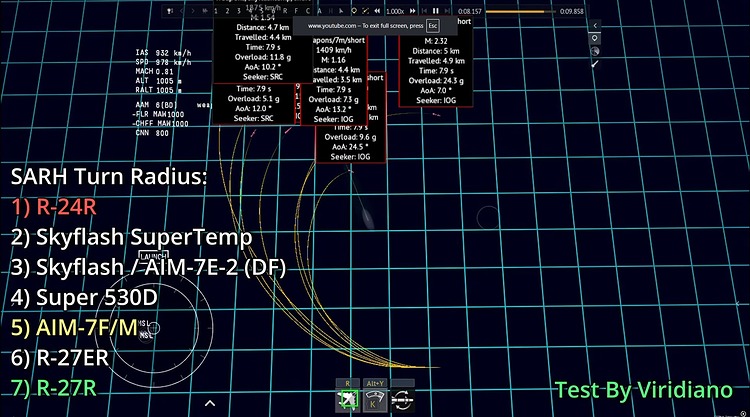Select camera view number 1 in toolbar
Viewport: 750px width, 417px height.
click(x=216, y=10)
